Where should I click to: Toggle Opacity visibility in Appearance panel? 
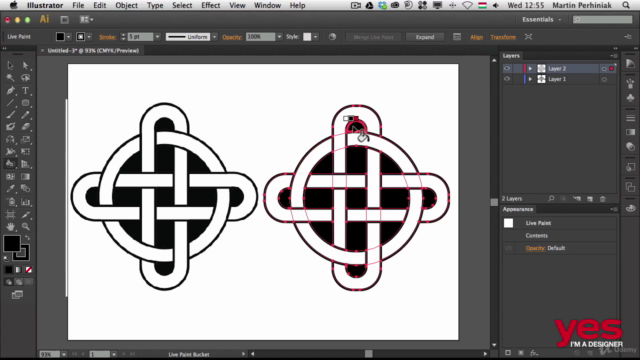tap(508, 248)
